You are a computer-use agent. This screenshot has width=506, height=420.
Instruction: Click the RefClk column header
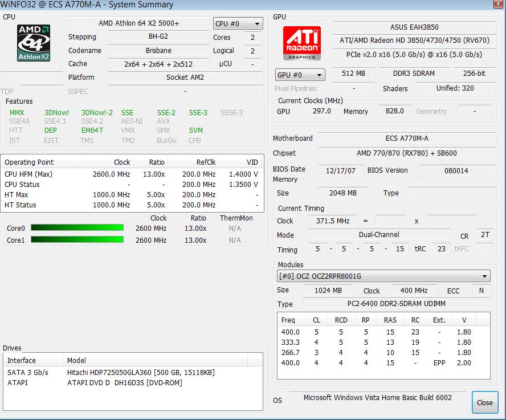click(x=193, y=162)
